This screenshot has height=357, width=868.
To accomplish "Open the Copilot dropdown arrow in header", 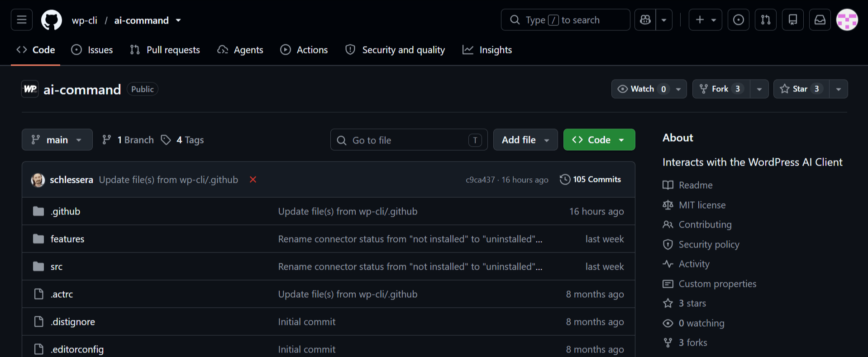I will pyautogui.click(x=664, y=20).
